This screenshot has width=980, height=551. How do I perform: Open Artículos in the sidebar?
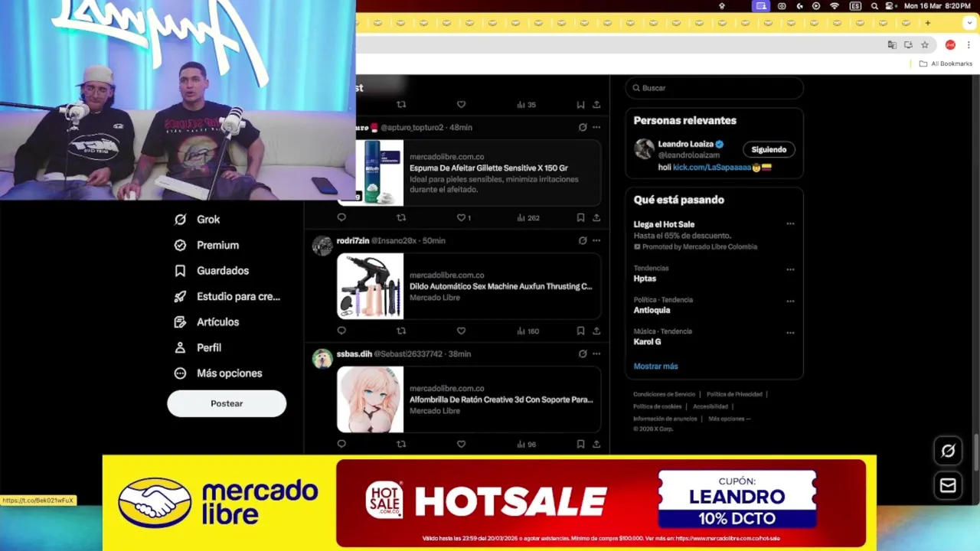(x=206, y=321)
